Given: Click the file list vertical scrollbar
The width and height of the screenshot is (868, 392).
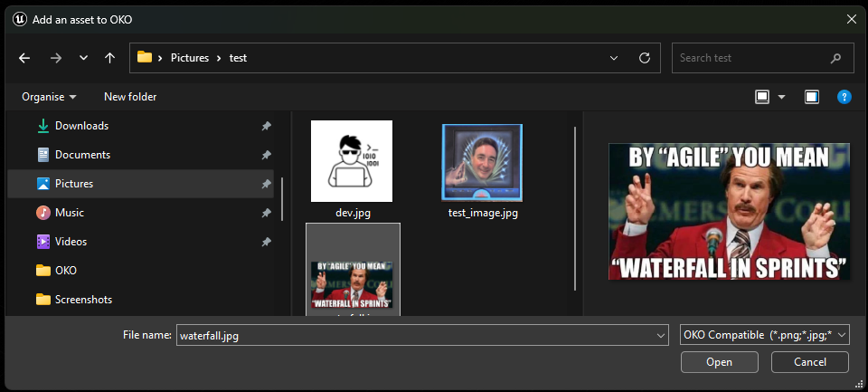Looking at the screenshot, I should tap(575, 208).
